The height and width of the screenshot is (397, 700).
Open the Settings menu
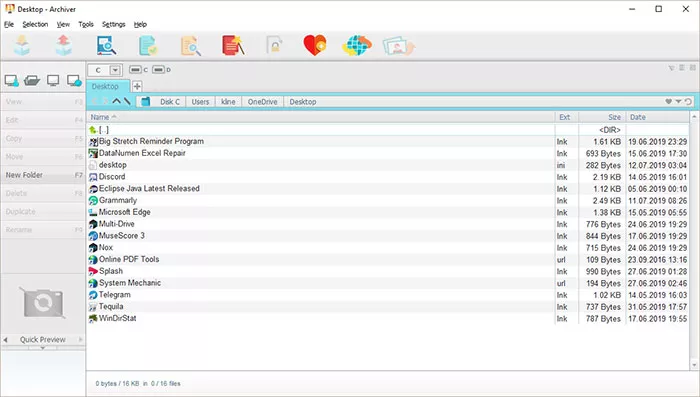tap(113, 24)
